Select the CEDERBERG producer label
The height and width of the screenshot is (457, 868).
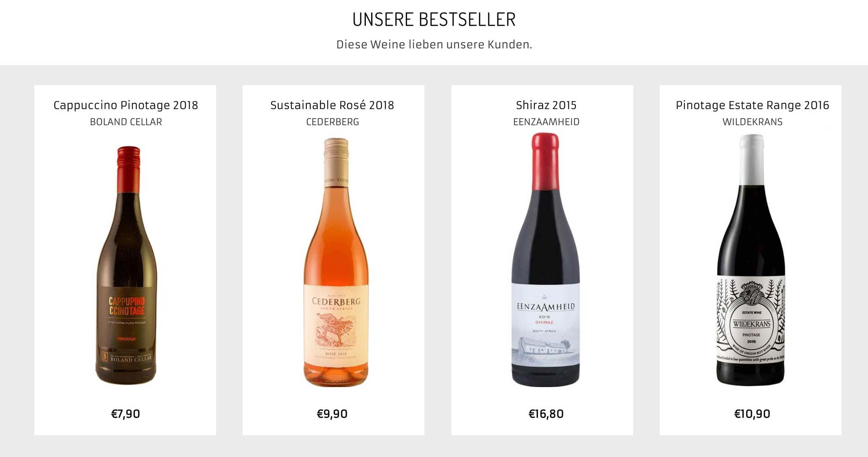click(332, 122)
